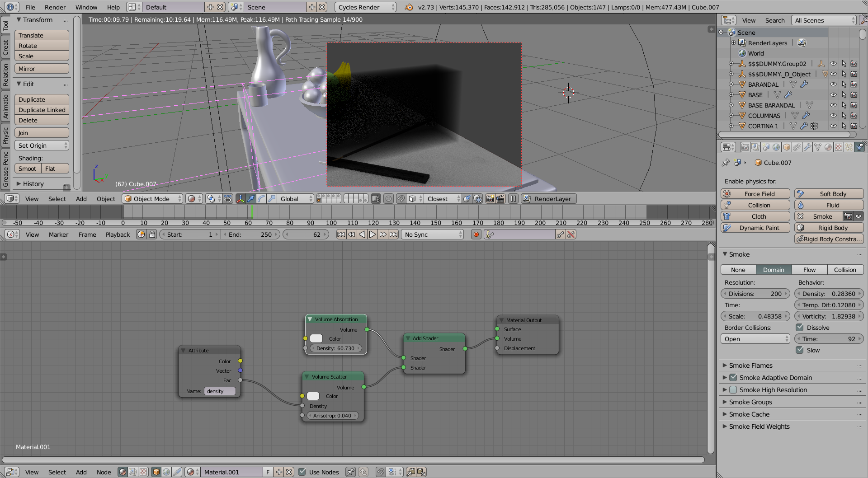Click the record keyframe button in timeline

pyautogui.click(x=476, y=234)
